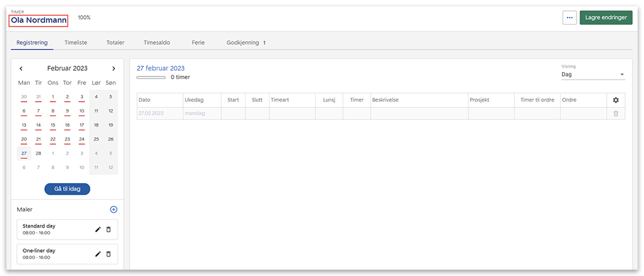The height and width of the screenshot is (276, 644).
Task: Delete the Standard day template
Action: [x=109, y=229]
